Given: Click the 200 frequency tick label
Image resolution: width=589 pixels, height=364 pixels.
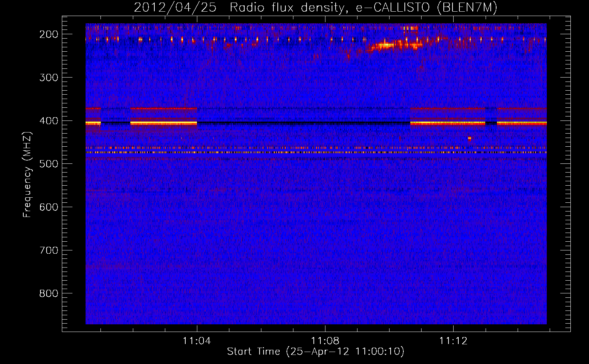Looking at the screenshot, I should (49, 34).
